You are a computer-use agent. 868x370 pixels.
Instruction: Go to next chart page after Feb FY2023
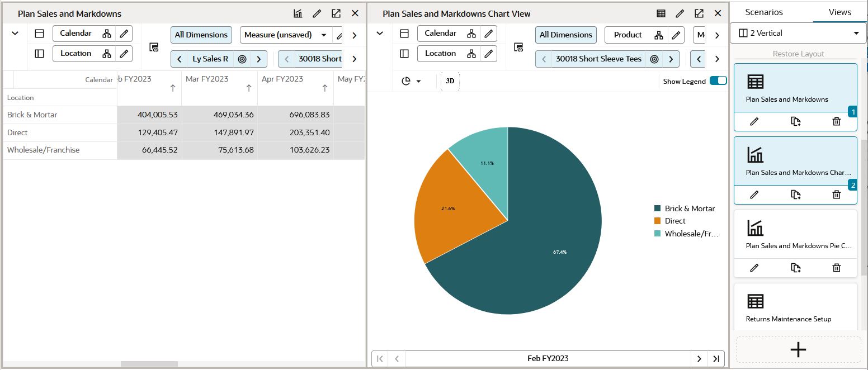tap(699, 359)
